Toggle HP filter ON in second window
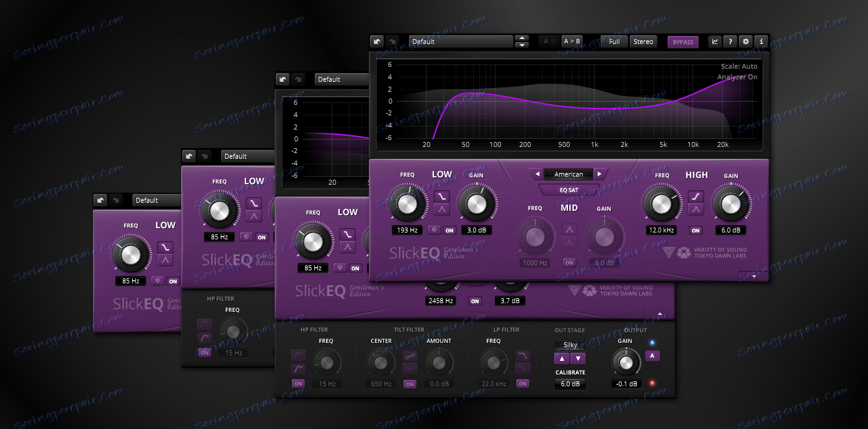The image size is (868, 429). point(298,384)
